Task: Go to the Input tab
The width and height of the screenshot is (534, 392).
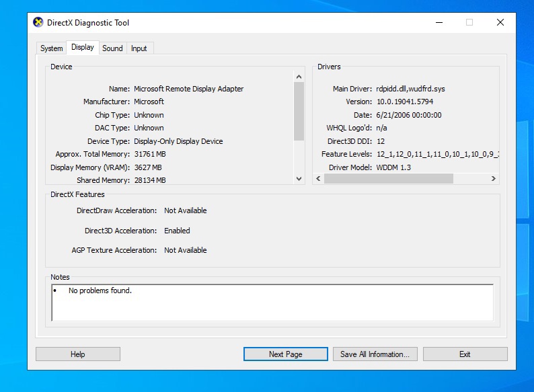Action: pos(139,48)
